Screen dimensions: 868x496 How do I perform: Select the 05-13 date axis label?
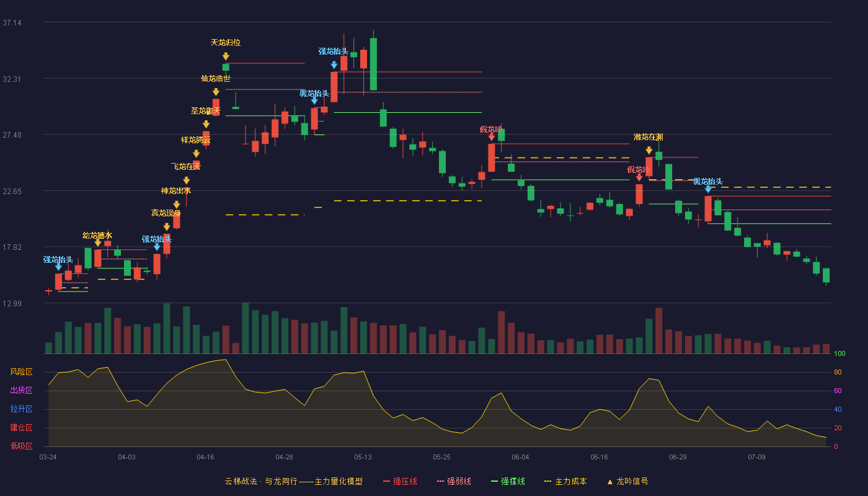click(363, 457)
